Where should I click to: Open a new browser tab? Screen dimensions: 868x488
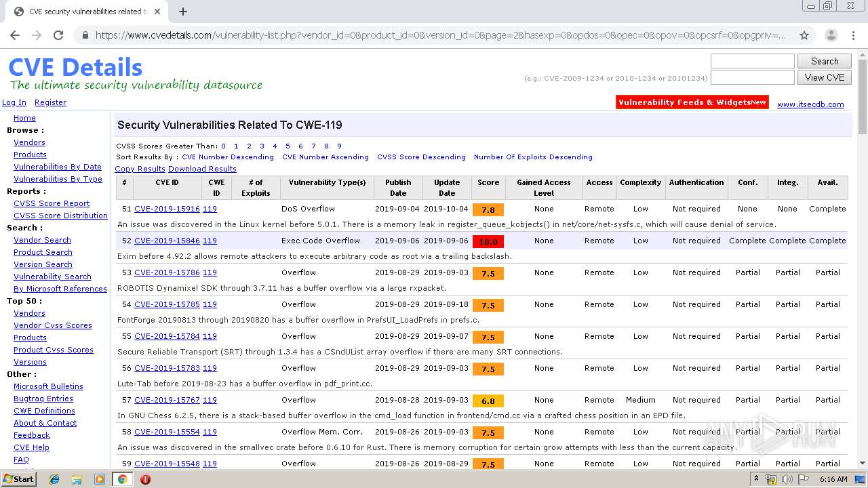[x=182, y=12]
